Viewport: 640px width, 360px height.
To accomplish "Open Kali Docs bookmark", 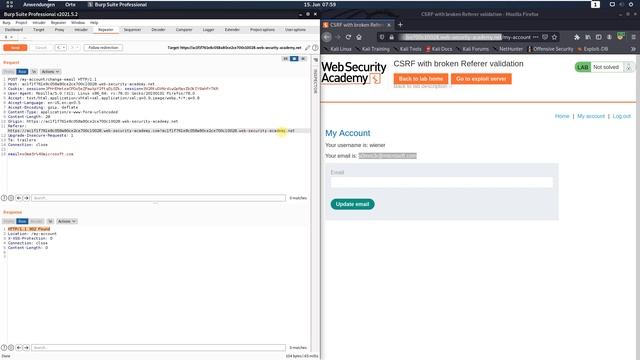I will coord(439,49).
